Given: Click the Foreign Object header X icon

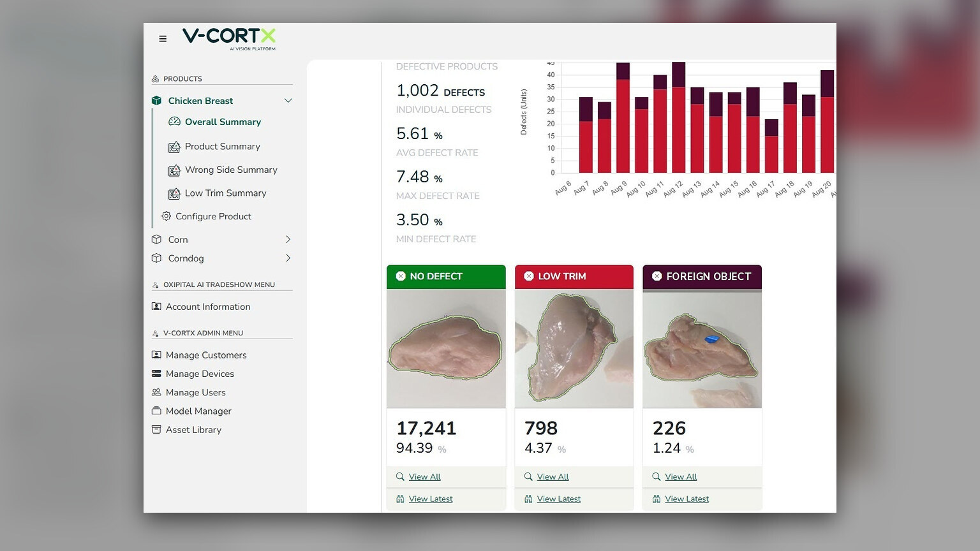Looking at the screenshot, I should [x=657, y=276].
